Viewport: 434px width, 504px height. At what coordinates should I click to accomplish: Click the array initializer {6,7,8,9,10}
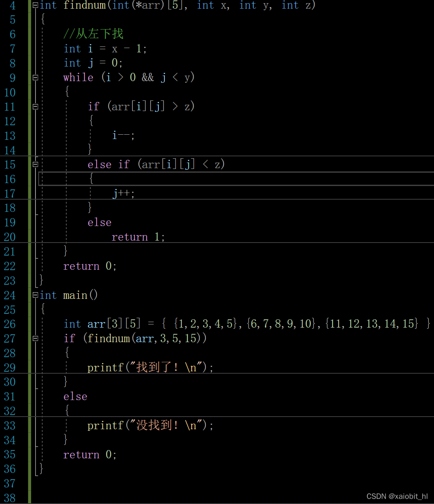[281, 324]
